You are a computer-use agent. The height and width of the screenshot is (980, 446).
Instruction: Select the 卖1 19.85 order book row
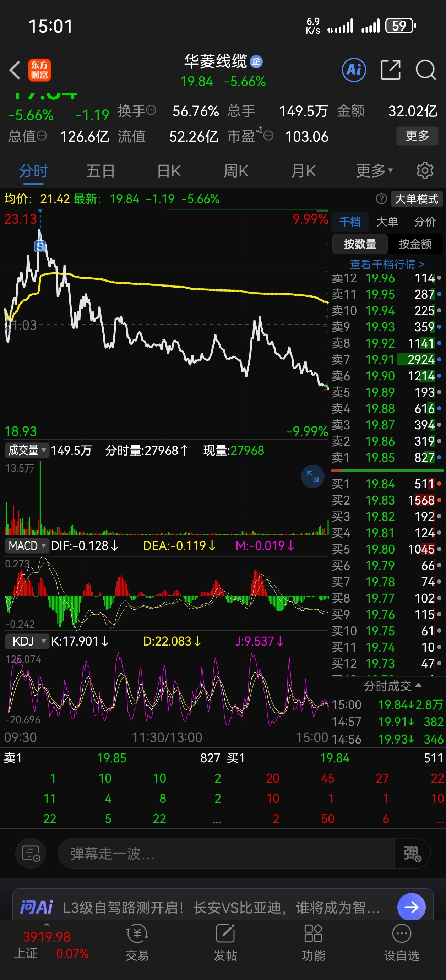387,457
